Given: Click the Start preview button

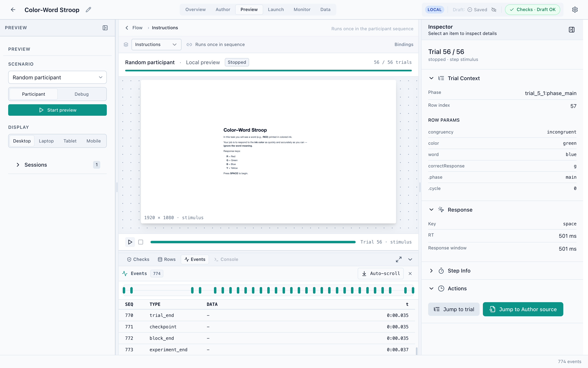Looking at the screenshot, I should pos(57,110).
